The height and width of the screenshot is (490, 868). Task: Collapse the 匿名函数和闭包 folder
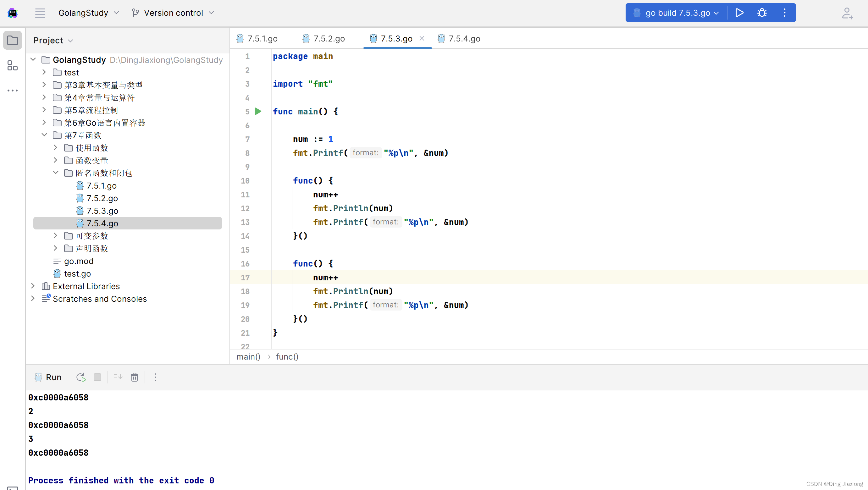[x=56, y=173]
